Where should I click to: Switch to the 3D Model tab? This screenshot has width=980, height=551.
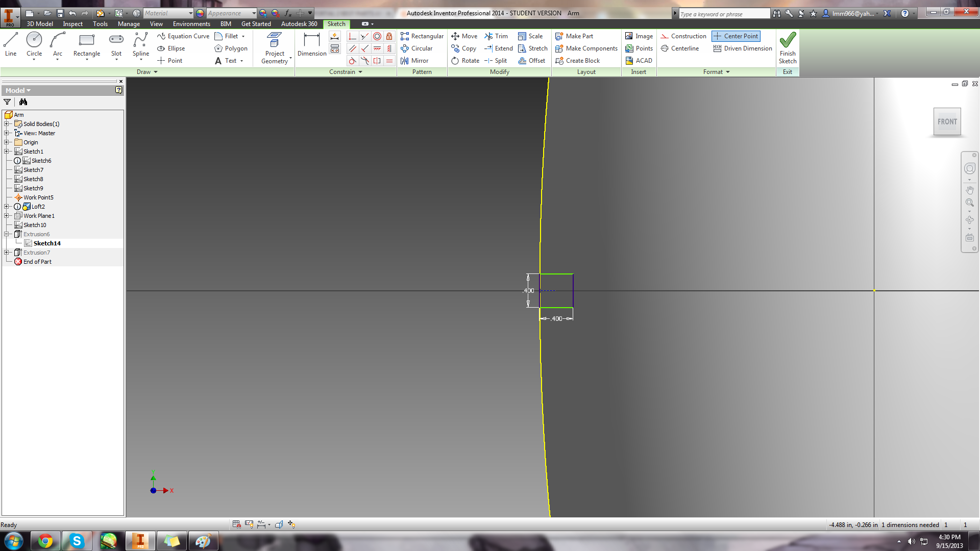(40, 24)
